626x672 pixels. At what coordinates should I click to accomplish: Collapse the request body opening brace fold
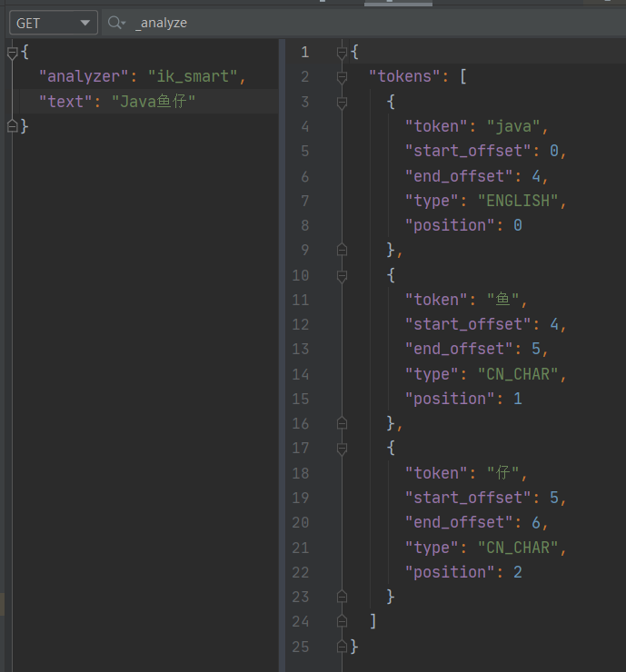pos(12,53)
